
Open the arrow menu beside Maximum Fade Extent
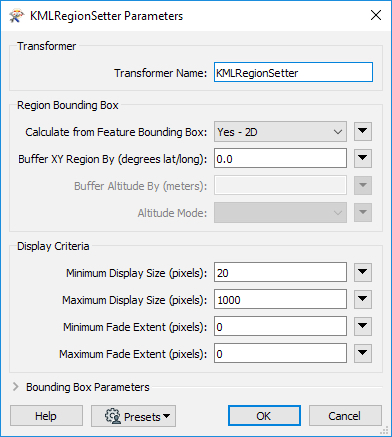coord(363,354)
